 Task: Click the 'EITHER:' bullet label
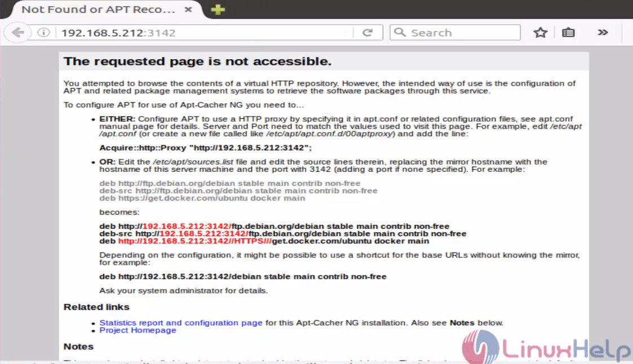[x=117, y=119]
